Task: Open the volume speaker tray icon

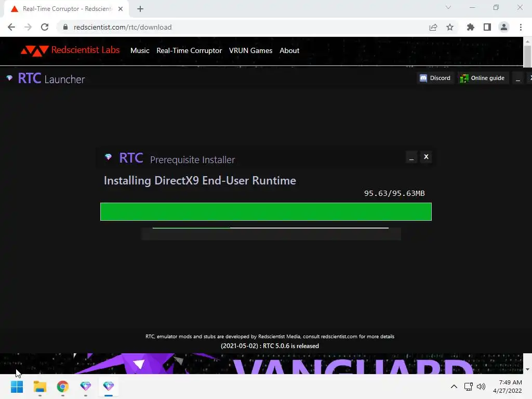Action: 481,387
